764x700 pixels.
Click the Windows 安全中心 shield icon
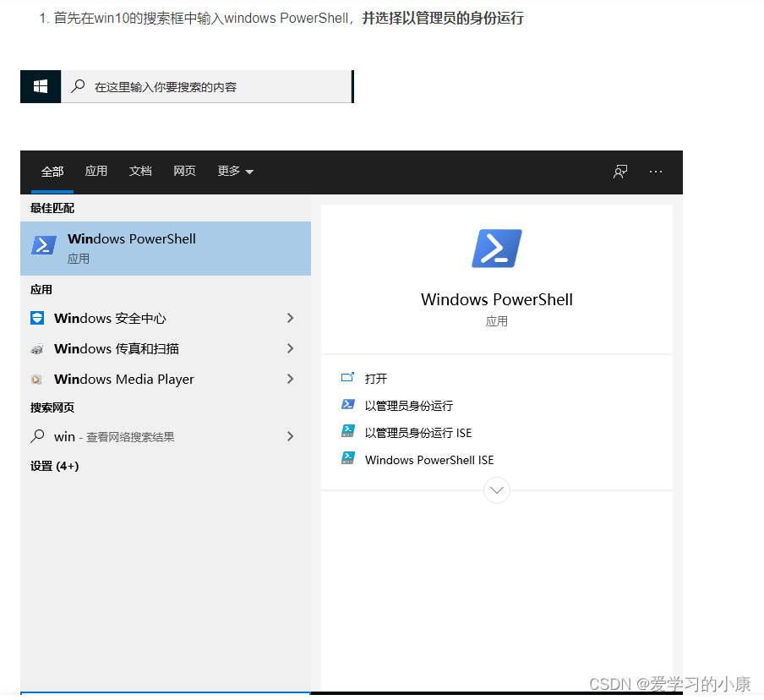coord(37,319)
